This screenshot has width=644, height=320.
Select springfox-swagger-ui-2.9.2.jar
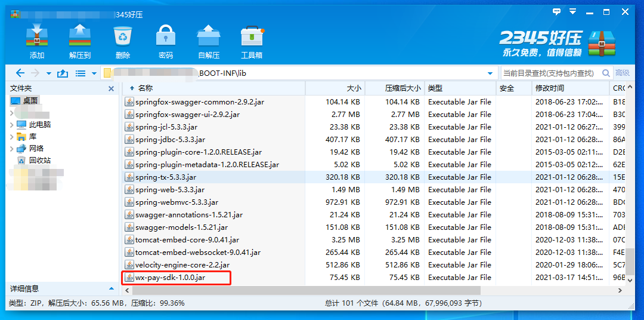[187, 115]
